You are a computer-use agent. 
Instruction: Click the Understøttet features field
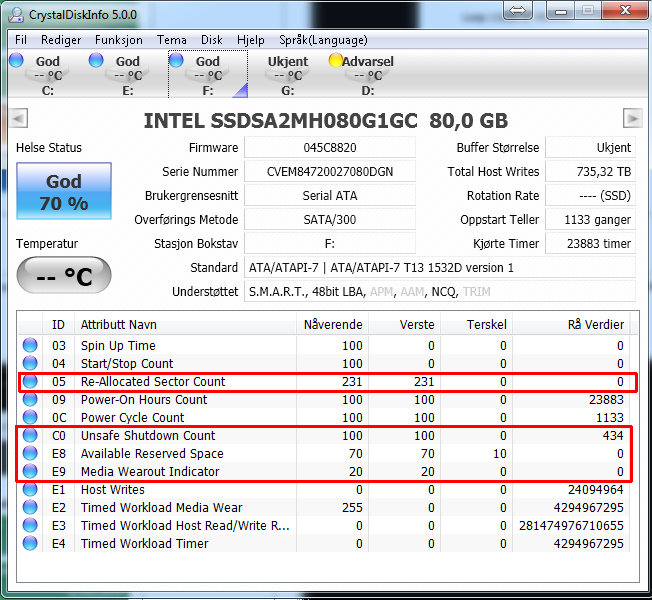pyautogui.click(x=440, y=291)
